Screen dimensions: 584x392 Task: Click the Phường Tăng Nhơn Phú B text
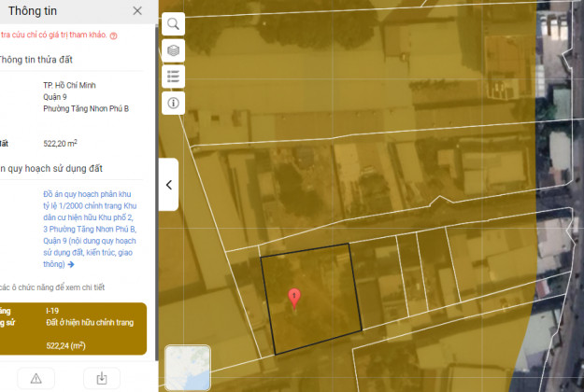[x=86, y=108]
